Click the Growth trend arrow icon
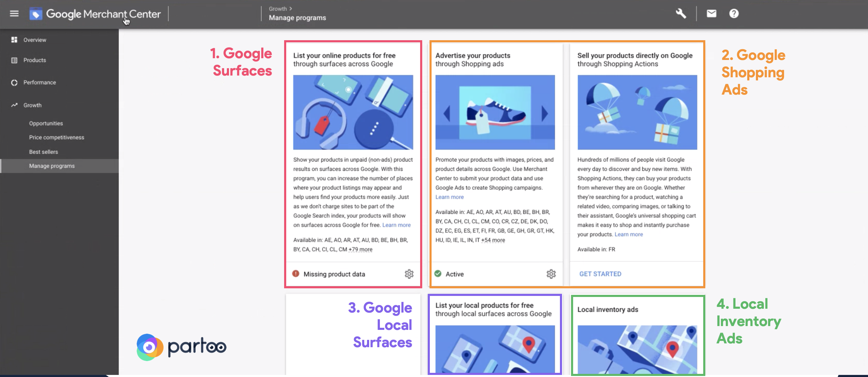 pyautogui.click(x=14, y=105)
